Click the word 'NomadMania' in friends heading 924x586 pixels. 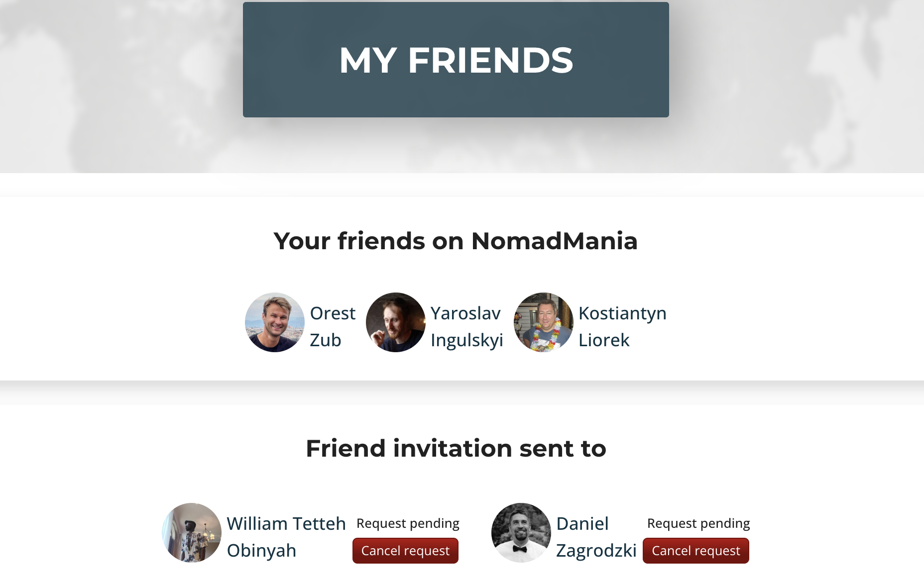pos(554,241)
